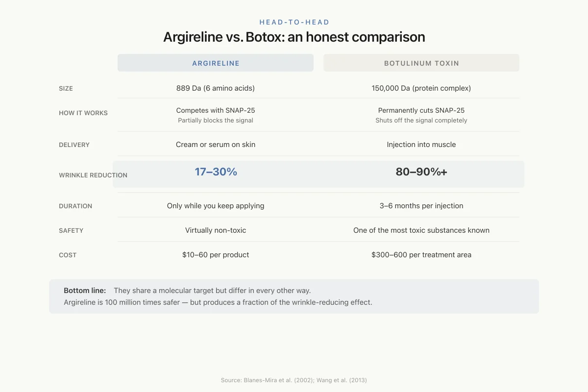
Task: Click the source citation at the bottom
Action: 294,380
